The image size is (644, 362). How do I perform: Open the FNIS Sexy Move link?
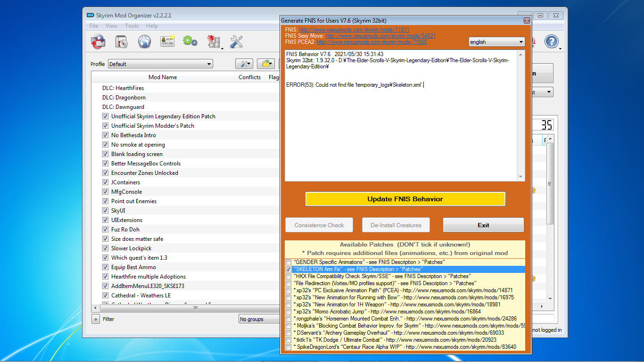tap(380, 36)
